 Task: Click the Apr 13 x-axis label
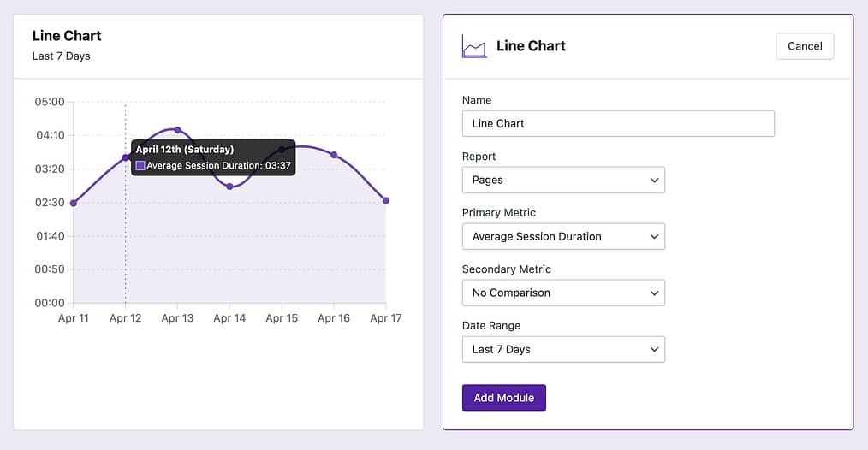[x=177, y=318]
